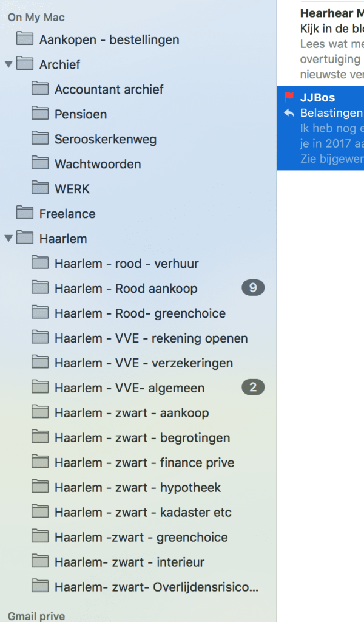Viewport: 364px width, 622px height.
Task: Click the Aankopen - bestellingen folder icon
Action: 25,39
